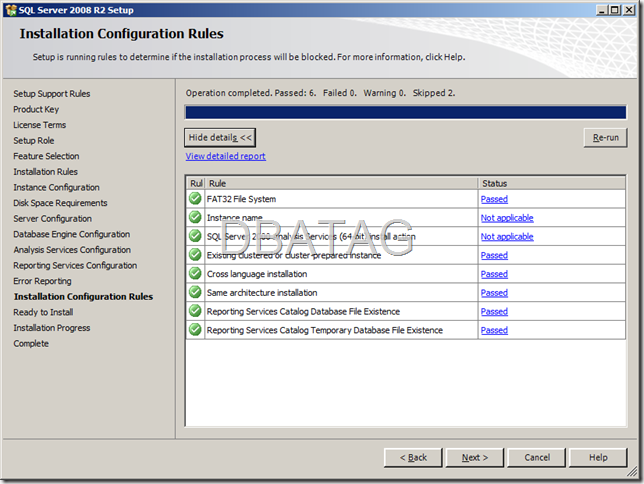
Task: Click the status icon for Same architecture installation
Action: click(x=195, y=293)
